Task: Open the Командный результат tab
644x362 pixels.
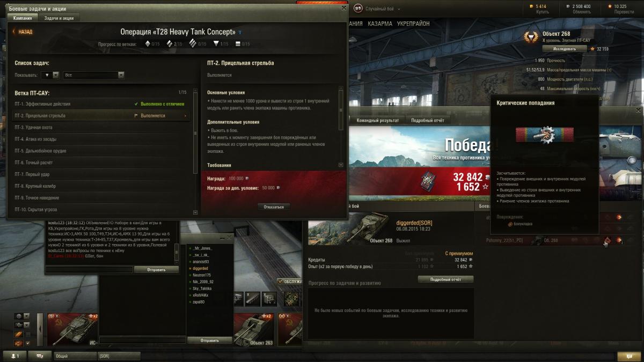Action: click(378, 120)
